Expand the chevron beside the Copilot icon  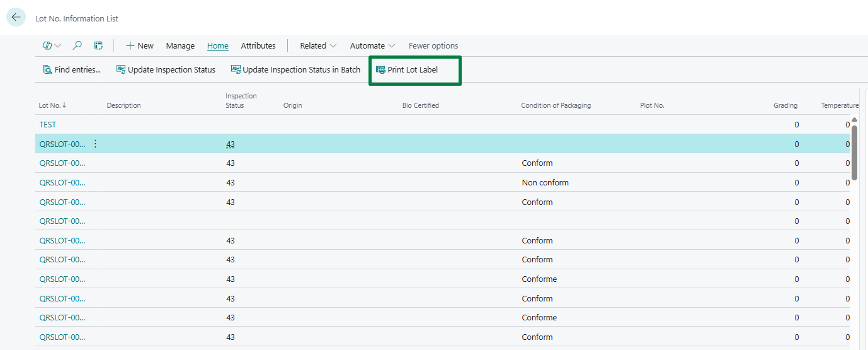58,46
